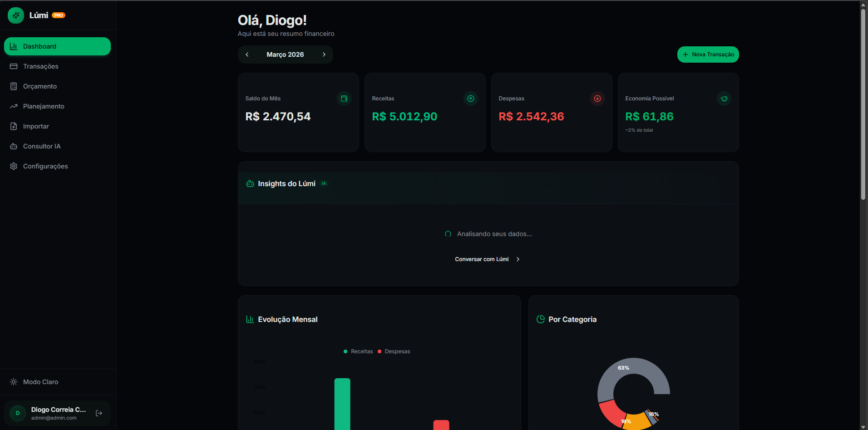Click the Diogo Correia user name
The image size is (868, 430).
click(x=59, y=410)
